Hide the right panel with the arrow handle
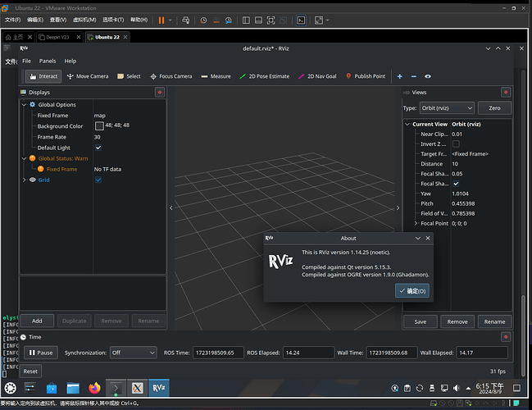This screenshot has height=410, width=532. pyautogui.click(x=398, y=207)
